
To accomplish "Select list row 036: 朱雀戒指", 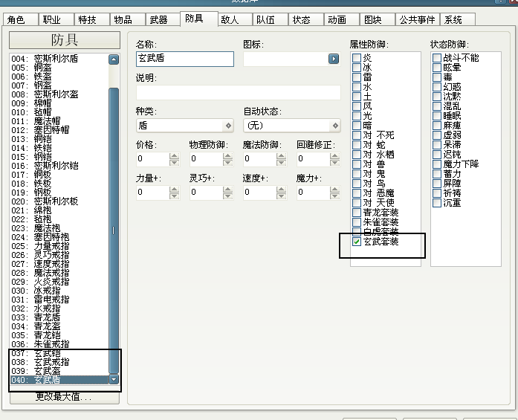I will pos(59,344).
